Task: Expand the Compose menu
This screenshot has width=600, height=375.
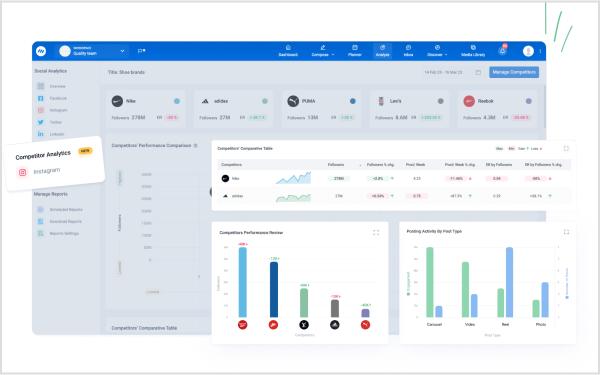Action: point(323,51)
